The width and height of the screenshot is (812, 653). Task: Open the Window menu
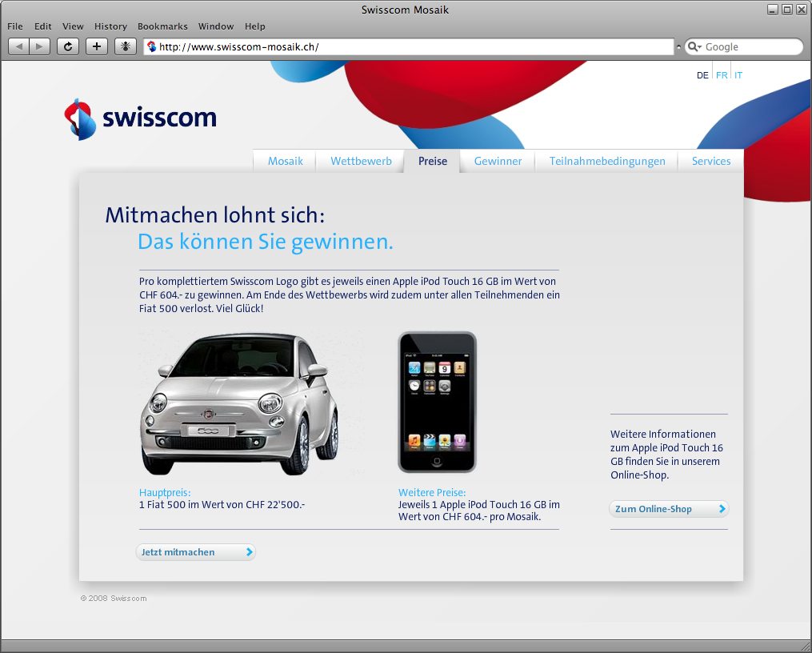coord(216,26)
